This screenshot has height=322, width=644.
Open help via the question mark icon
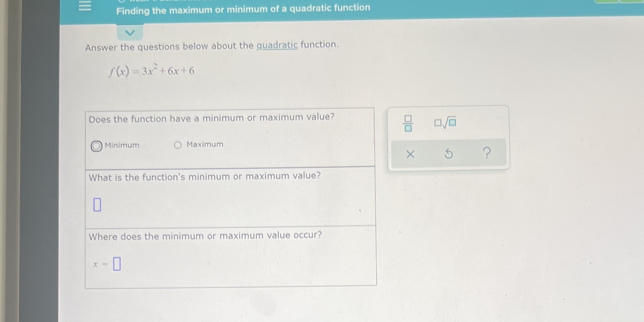(x=487, y=153)
